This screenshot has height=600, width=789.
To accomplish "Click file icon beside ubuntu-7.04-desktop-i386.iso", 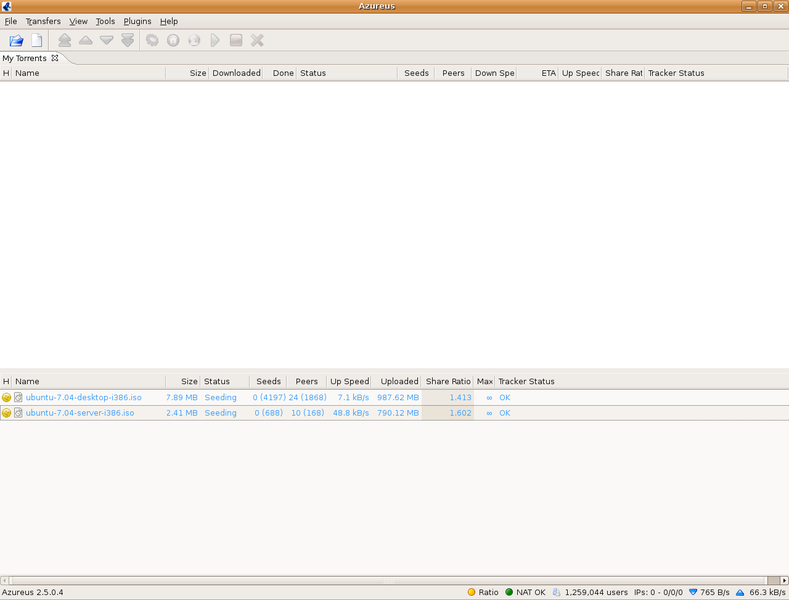I will [18, 397].
